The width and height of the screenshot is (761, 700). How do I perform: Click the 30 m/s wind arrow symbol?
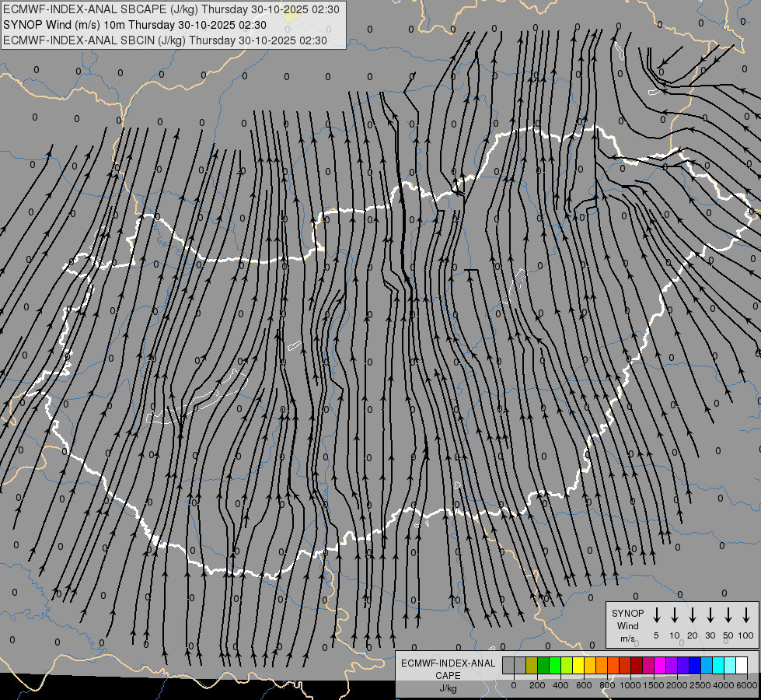coord(710,614)
